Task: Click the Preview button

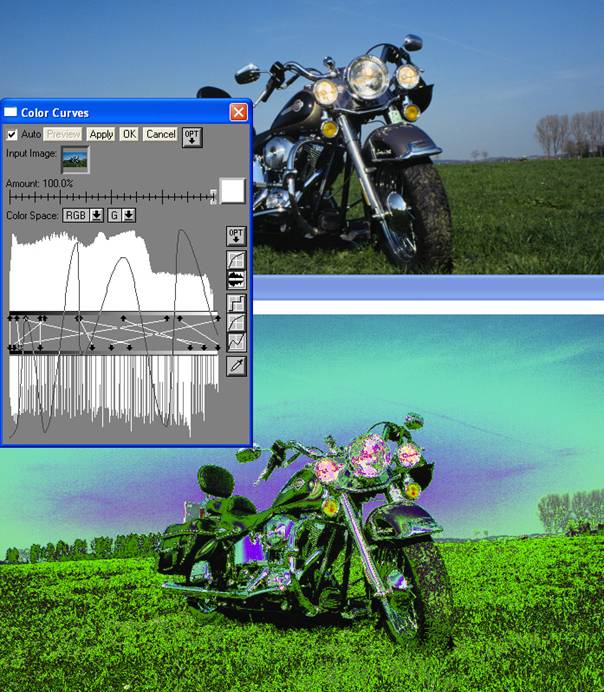Action: pyautogui.click(x=63, y=134)
